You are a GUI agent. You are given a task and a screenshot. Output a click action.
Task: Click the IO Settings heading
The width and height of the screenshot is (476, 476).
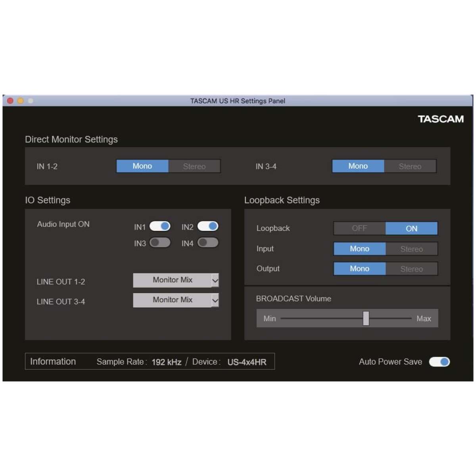click(48, 200)
